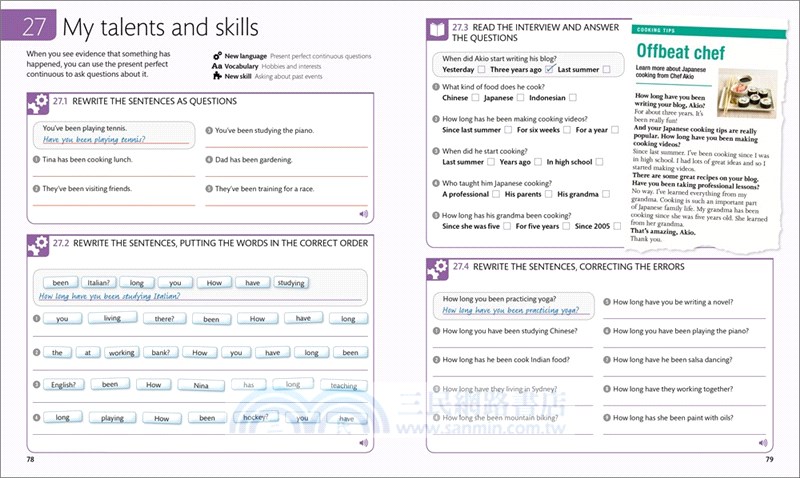Viewport: 800px width, 478px height.
Task: Tick Last summer under the start cooking question
Action: pos(491,162)
